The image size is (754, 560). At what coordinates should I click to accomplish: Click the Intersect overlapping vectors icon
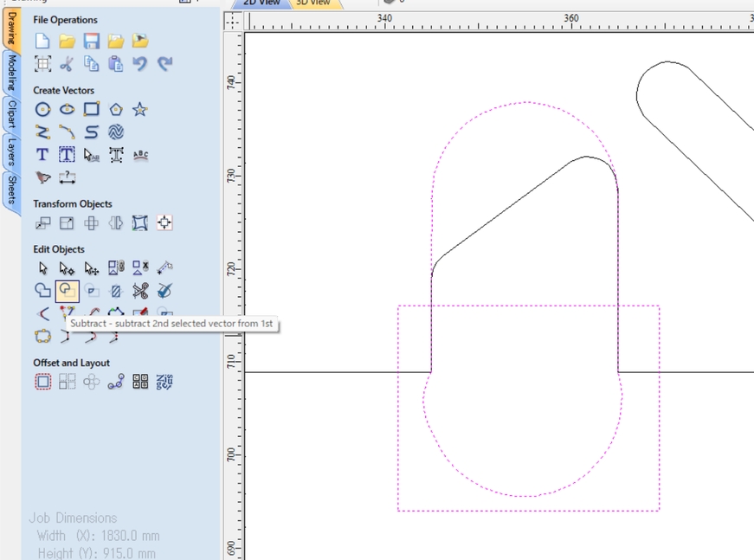pos(92,291)
